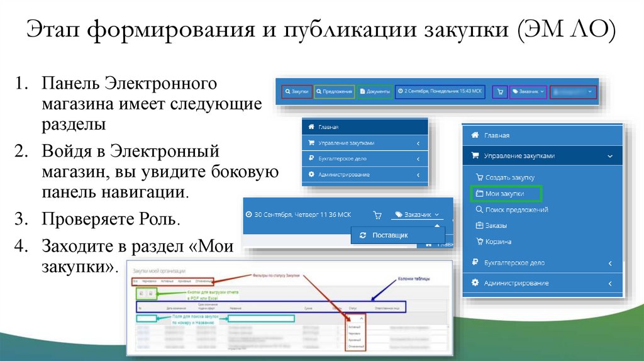Toggle Заказчик dropdown in 30 Сентября panel

pyautogui.click(x=416, y=215)
